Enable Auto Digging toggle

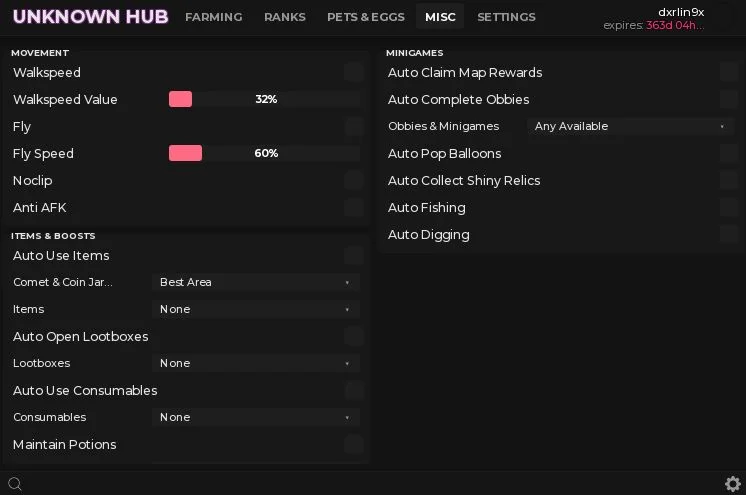click(728, 235)
